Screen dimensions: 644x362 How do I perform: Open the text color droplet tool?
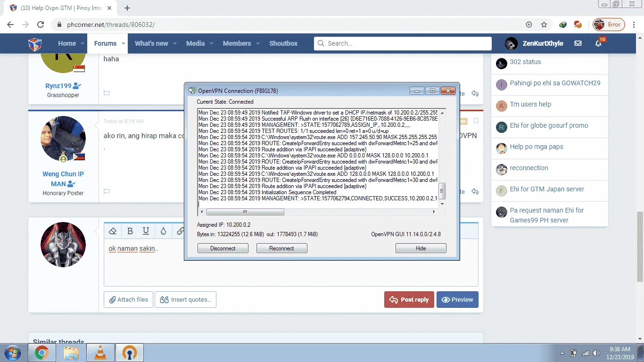click(x=163, y=231)
